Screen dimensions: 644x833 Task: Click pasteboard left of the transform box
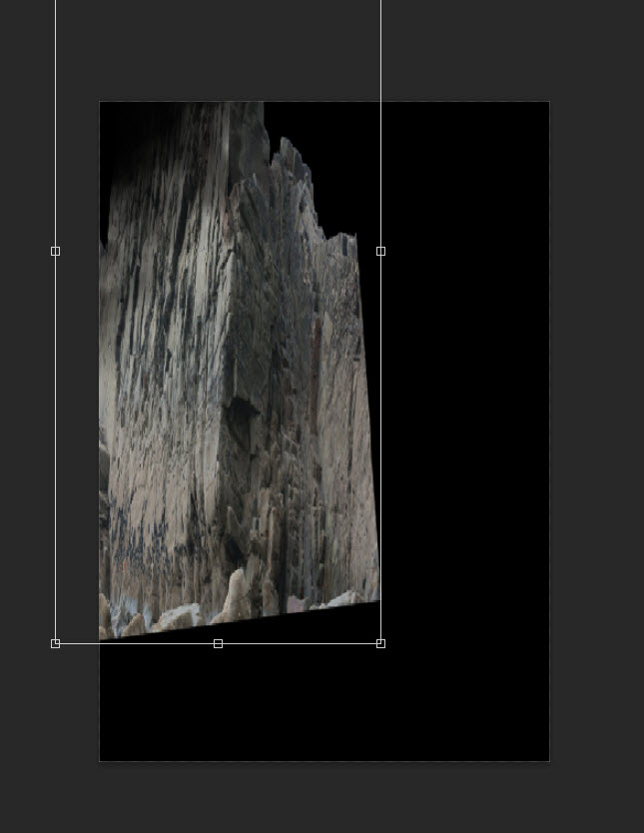[x=27, y=400]
